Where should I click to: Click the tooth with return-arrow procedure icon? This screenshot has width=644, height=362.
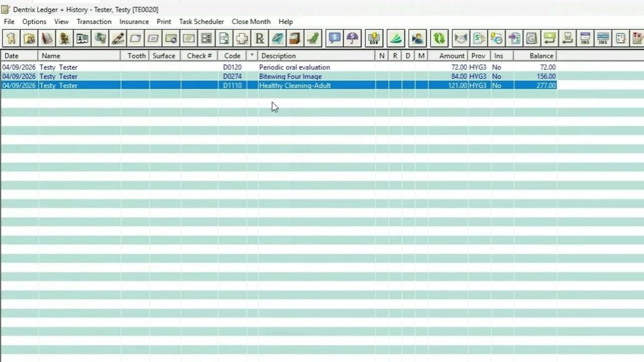[x=568, y=38]
